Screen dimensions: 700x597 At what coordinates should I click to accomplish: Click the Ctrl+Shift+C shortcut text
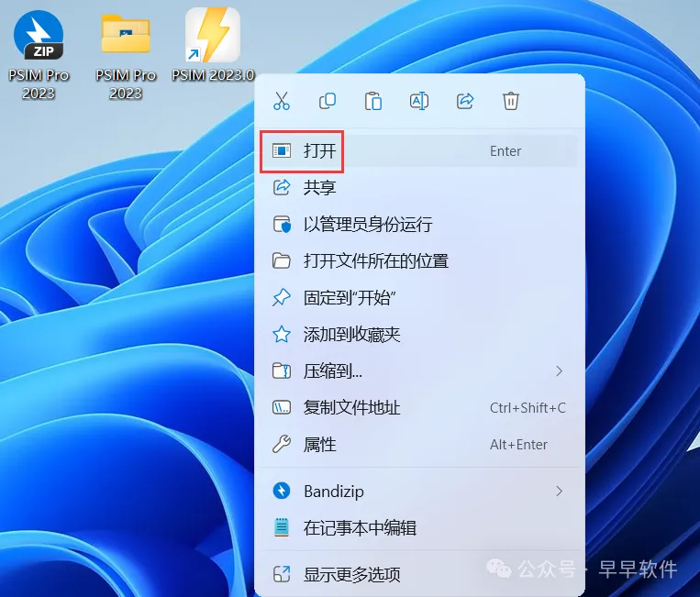click(528, 408)
